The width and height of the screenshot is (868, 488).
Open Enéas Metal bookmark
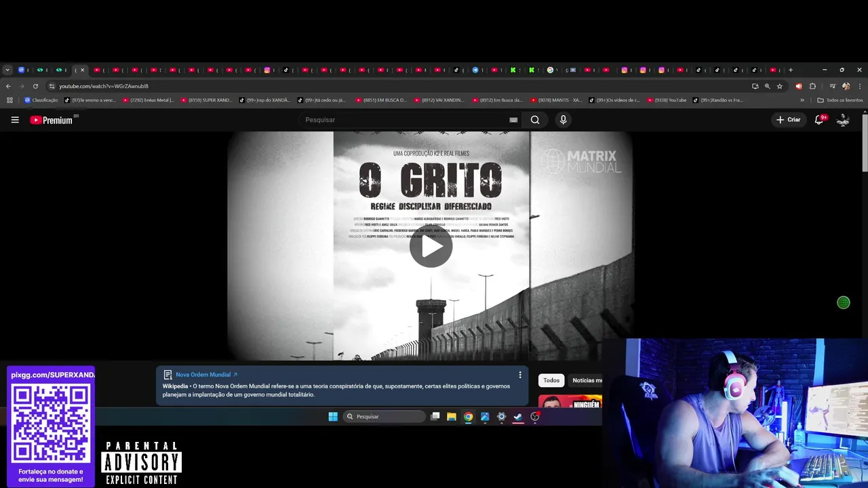coord(149,100)
